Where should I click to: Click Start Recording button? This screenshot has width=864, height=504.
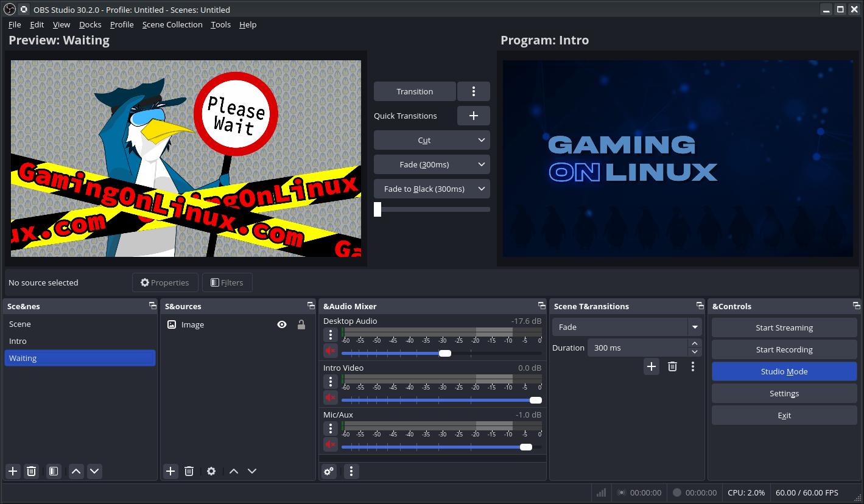(x=784, y=350)
